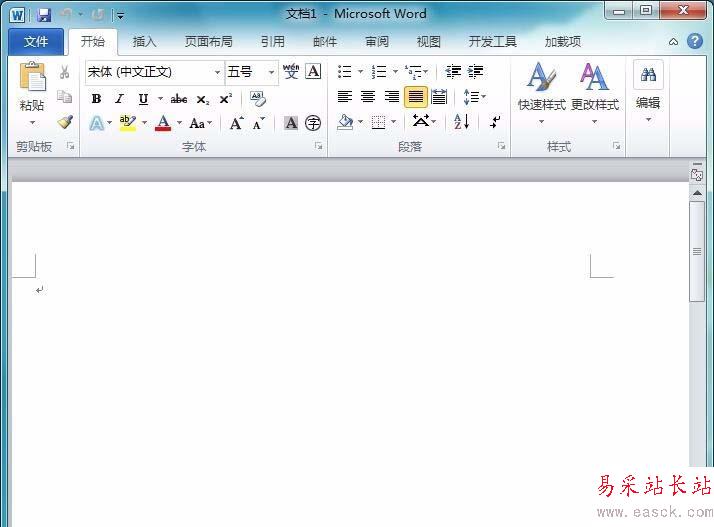The image size is (714, 527).
Task: Click the Word Help question mark icon
Action: click(695, 41)
